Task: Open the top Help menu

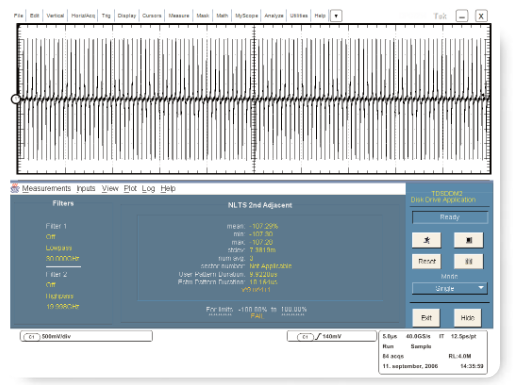Action: pos(320,16)
